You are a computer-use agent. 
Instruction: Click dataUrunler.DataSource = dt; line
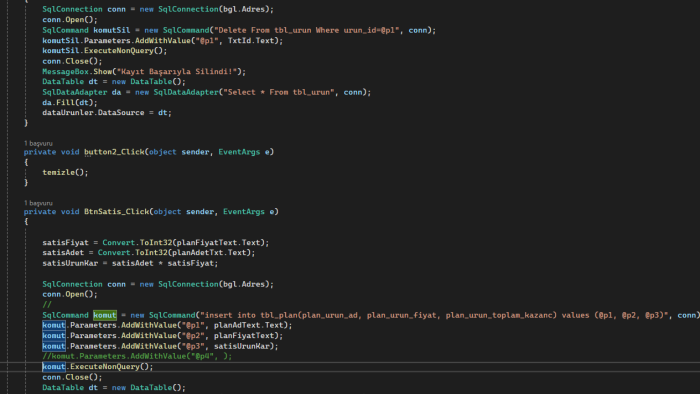tap(107, 112)
